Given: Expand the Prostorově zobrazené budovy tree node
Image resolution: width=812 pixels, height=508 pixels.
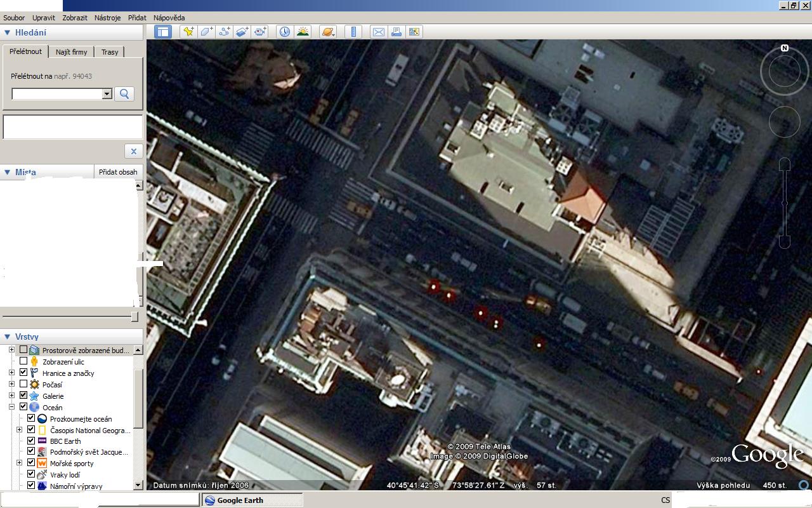Looking at the screenshot, I should tap(11, 350).
